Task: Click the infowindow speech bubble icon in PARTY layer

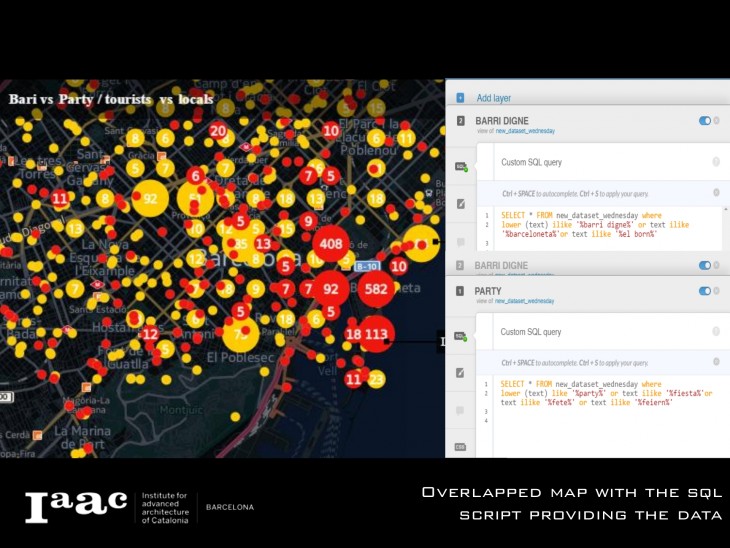Action: coord(460,410)
